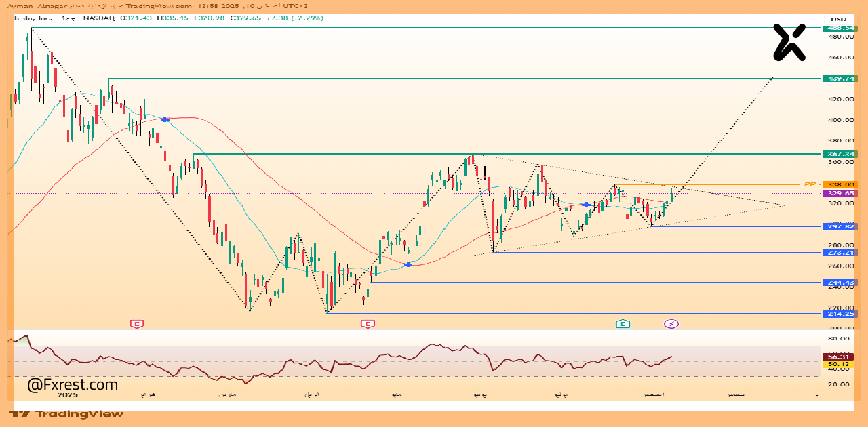Screen dimensions: 868x427
Task: Click the dark red RSI value label
Action: pos(838,357)
